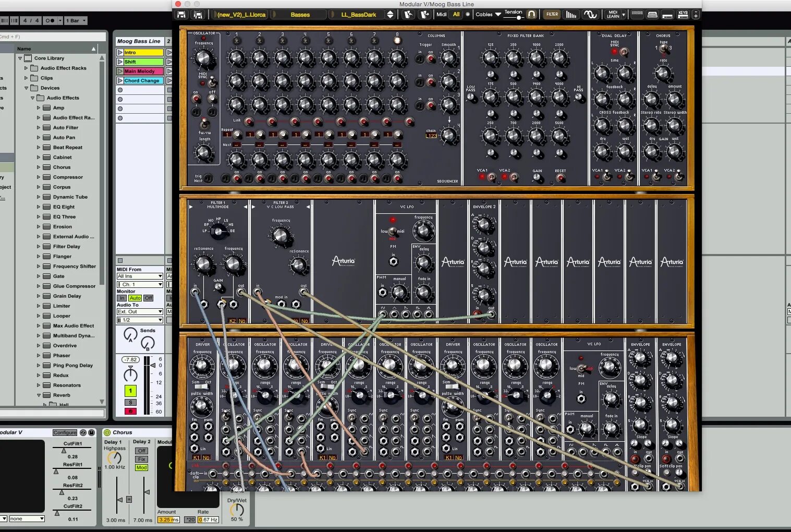Image resolution: width=791 pixels, height=532 pixels.
Task: Click the magnet icon next to Tension slider
Action: point(531,15)
